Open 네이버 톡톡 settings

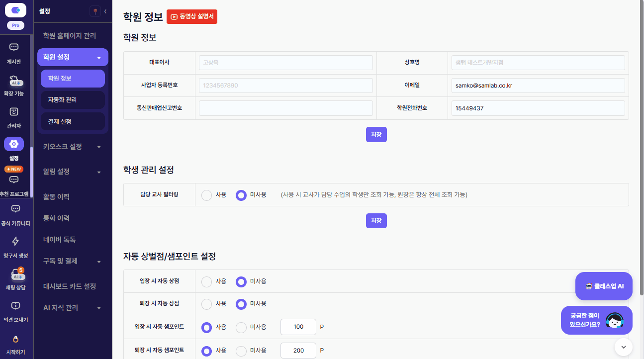coord(59,240)
